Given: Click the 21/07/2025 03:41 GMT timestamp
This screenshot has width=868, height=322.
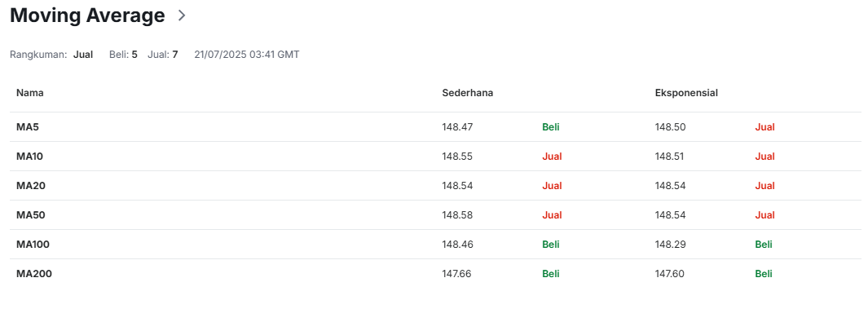Looking at the screenshot, I should pos(247,55).
